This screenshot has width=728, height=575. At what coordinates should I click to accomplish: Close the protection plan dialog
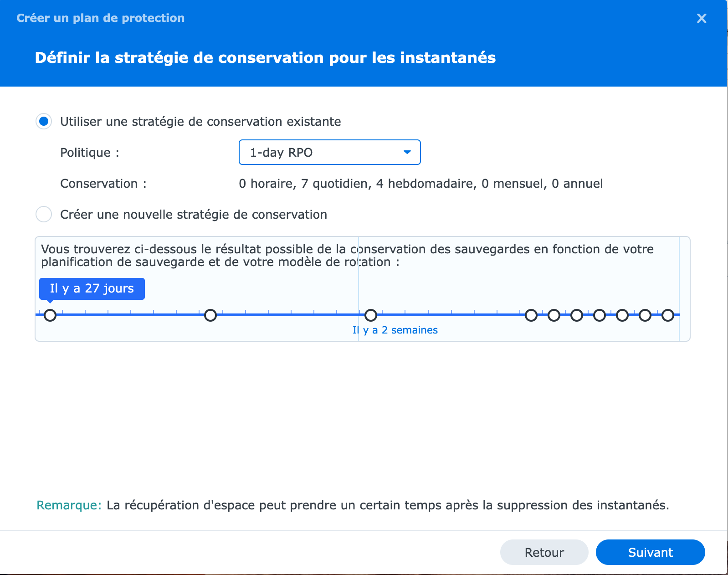[x=702, y=18]
